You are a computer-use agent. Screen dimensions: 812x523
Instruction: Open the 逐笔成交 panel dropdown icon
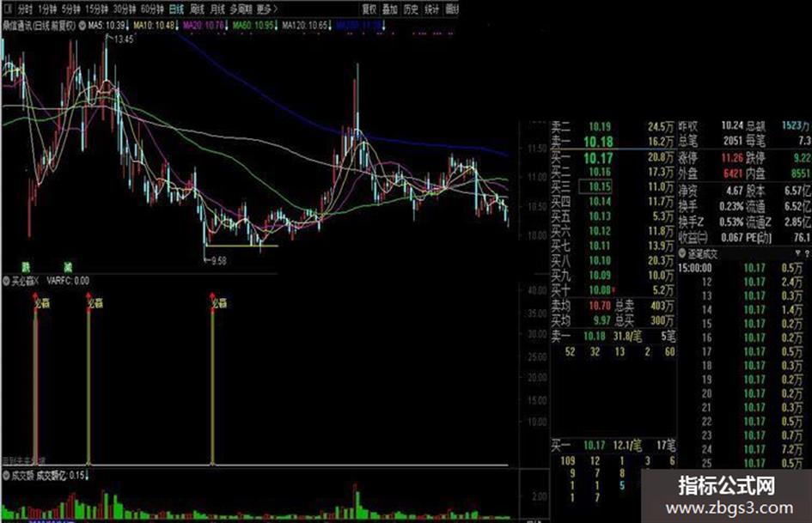[x=682, y=253]
